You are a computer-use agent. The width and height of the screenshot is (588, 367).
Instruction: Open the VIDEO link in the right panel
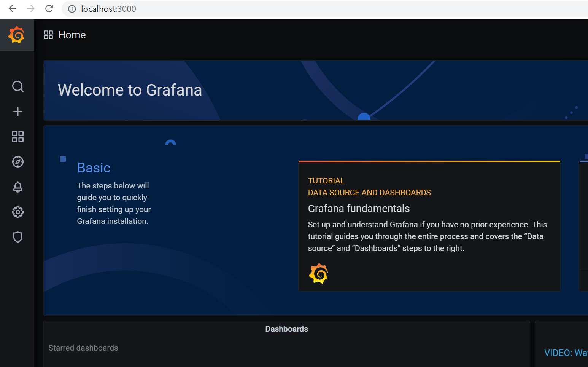(566, 353)
